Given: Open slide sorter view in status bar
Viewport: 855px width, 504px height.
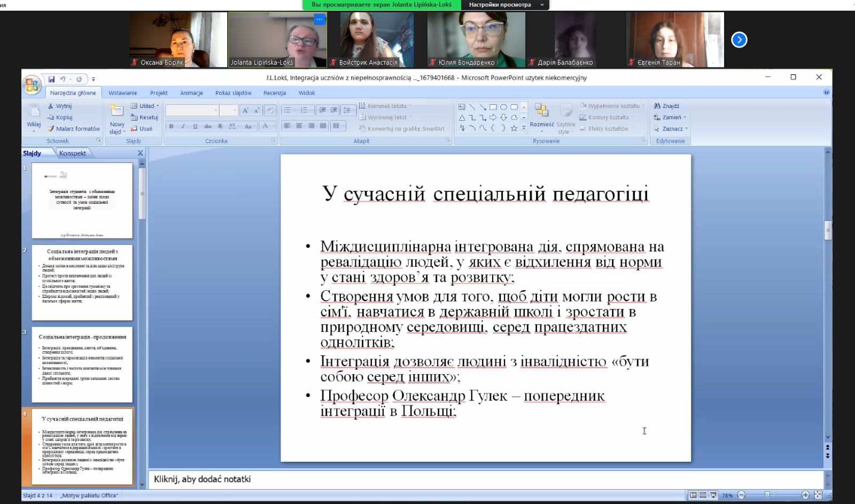Looking at the screenshot, I should [x=703, y=495].
